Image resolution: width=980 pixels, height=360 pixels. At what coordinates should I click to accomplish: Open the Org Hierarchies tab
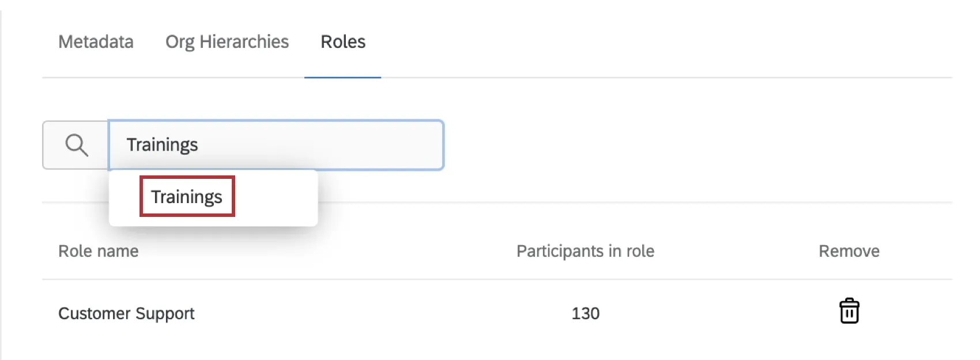pos(227,42)
